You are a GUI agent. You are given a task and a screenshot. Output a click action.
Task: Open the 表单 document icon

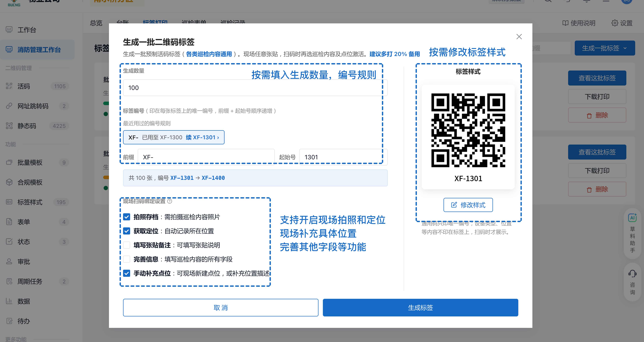click(x=9, y=222)
